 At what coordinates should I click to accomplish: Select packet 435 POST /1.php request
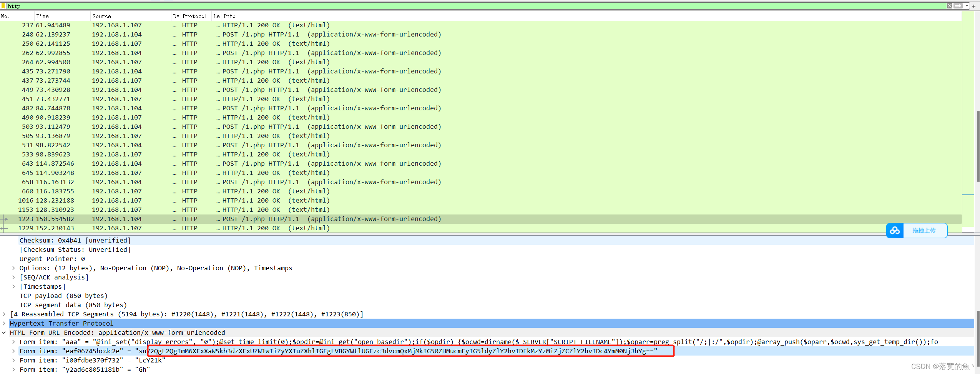481,71
